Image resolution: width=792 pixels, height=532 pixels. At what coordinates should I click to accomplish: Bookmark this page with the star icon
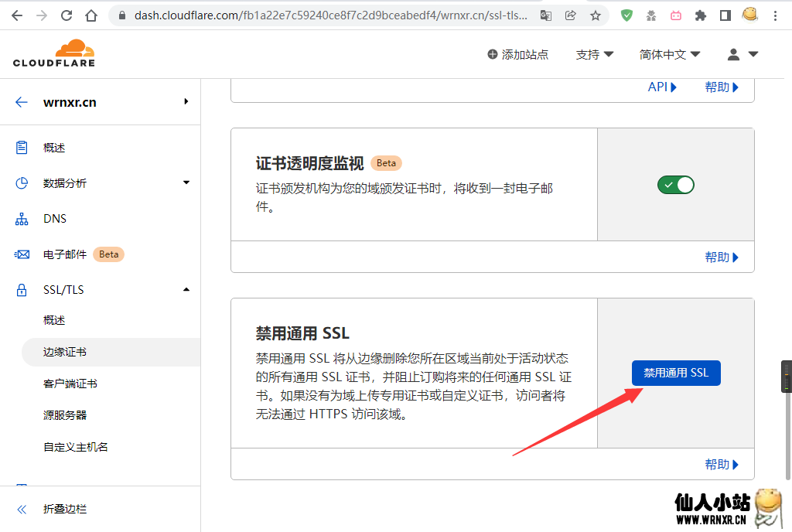596,15
